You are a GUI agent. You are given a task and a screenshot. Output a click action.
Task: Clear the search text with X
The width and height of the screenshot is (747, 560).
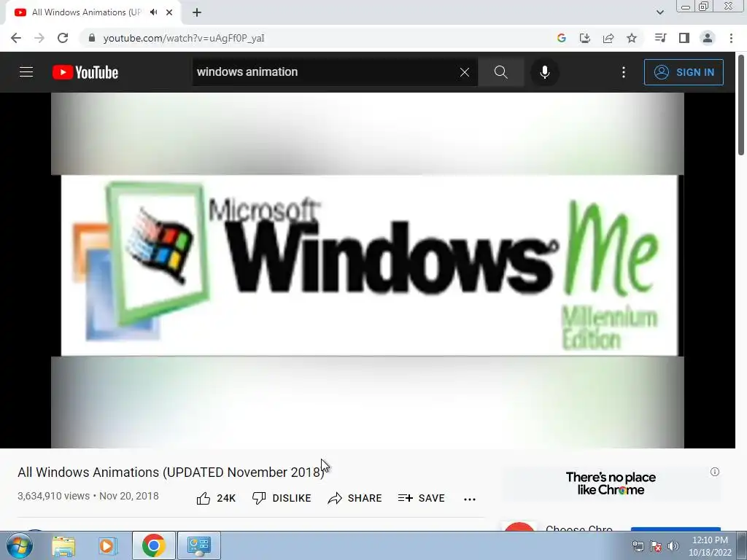(x=465, y=72)
